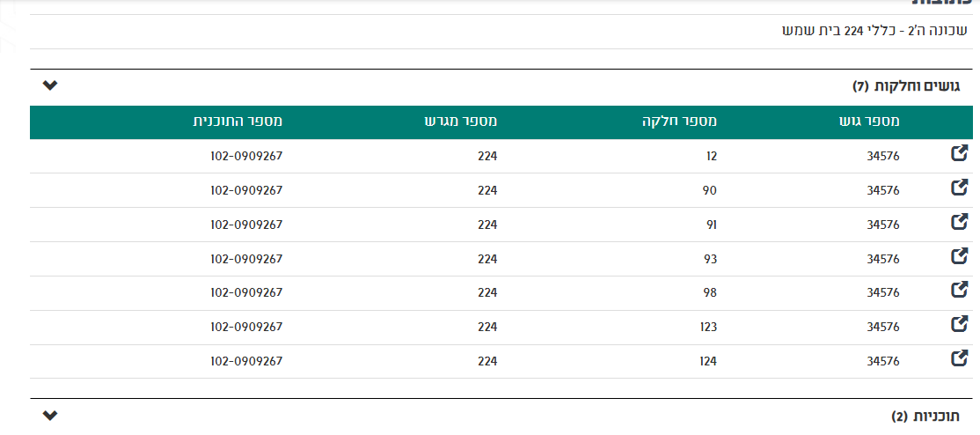980x435 pixels.
Task: Click the תוכניות (2) section title
Action: (925, 416)
